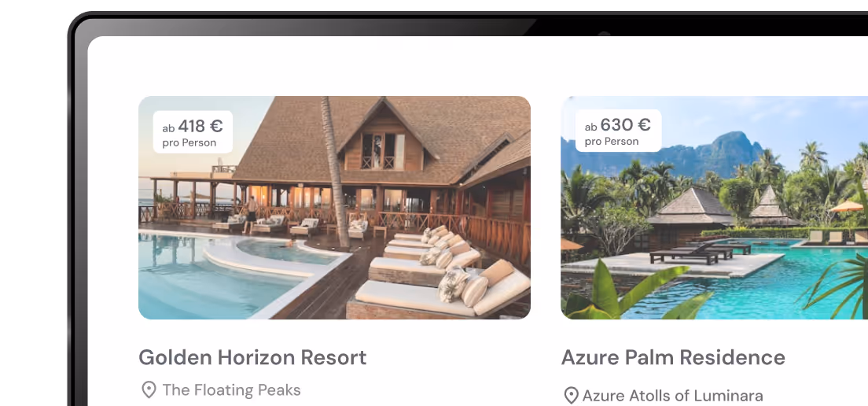868x406 pixels.
Task: Click pro Person label under 418 €
Action: coord(189,143)
